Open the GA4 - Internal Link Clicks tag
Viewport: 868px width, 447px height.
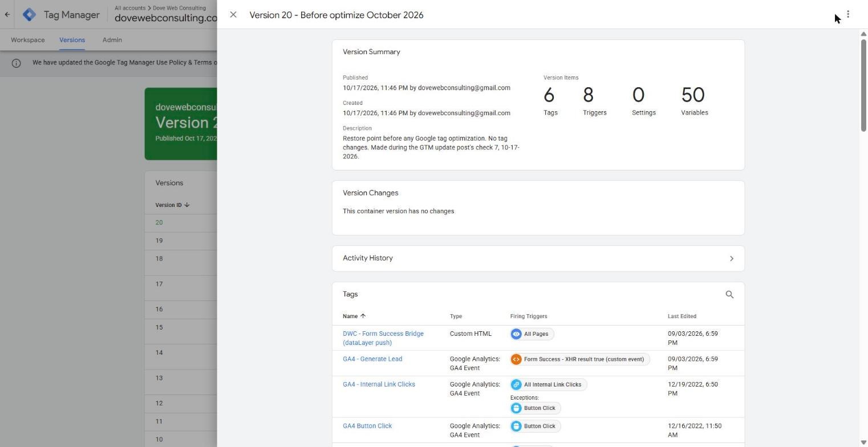(x=379, y=384)
